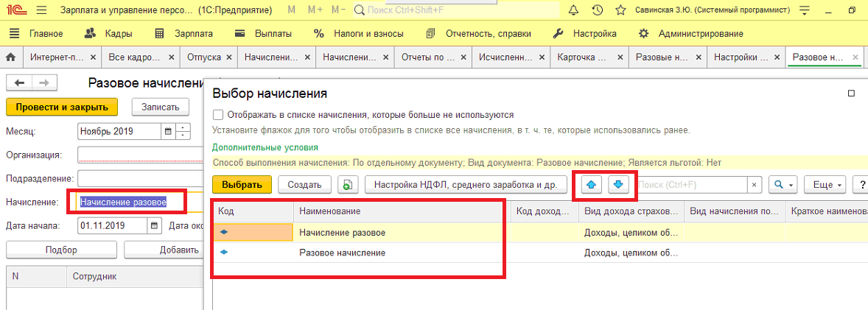Move selected accrual up with blue arrow
Viewport: 868px width, 310px height.
pyautogui.click(x=591, y=184)
